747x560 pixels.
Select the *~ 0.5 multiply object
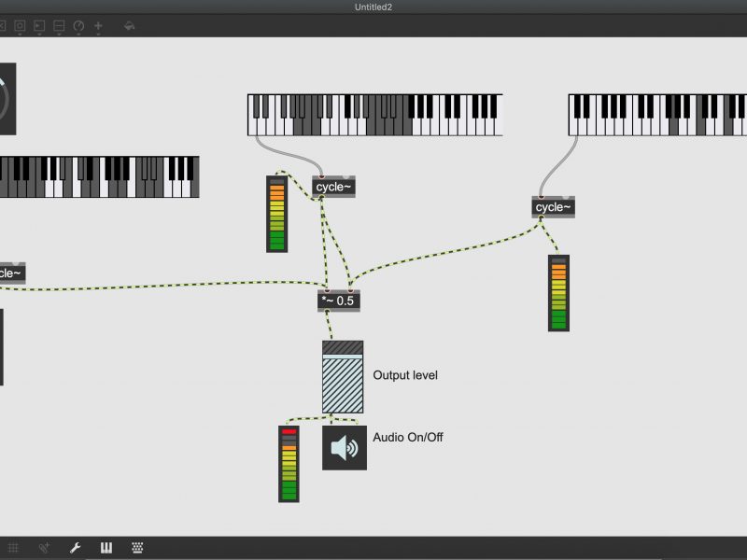337,301
